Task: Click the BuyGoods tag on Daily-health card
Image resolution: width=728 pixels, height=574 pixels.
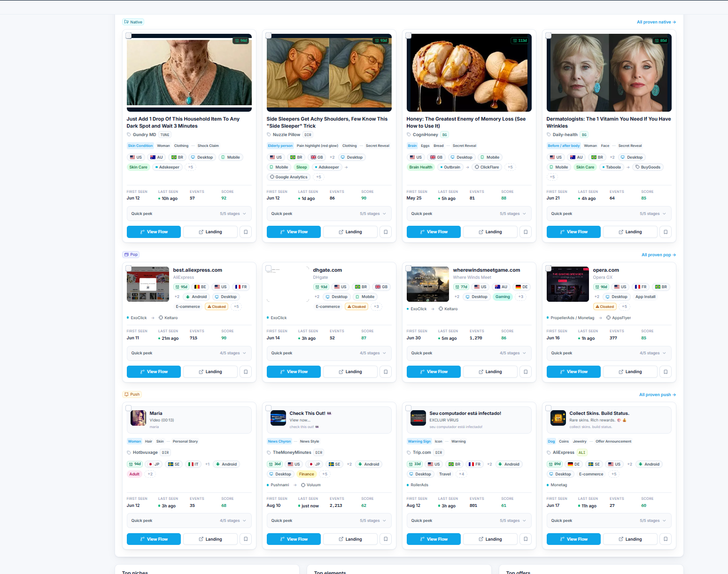Action: 648,167
